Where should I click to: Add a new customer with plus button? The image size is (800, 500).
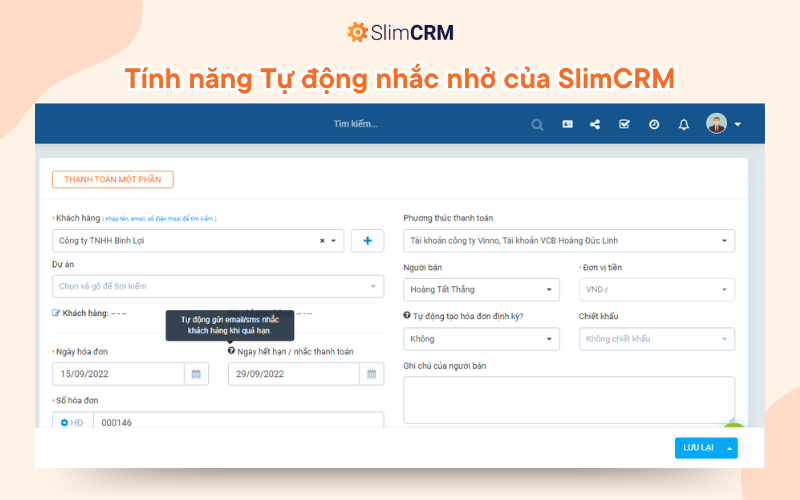[x=367, y=241]
